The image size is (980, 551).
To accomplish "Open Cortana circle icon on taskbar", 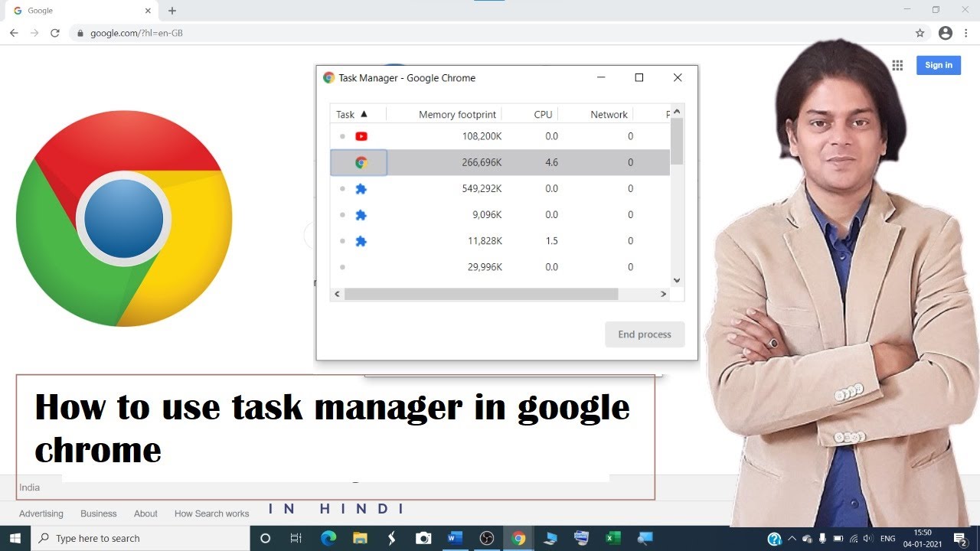I will (266, 538).
